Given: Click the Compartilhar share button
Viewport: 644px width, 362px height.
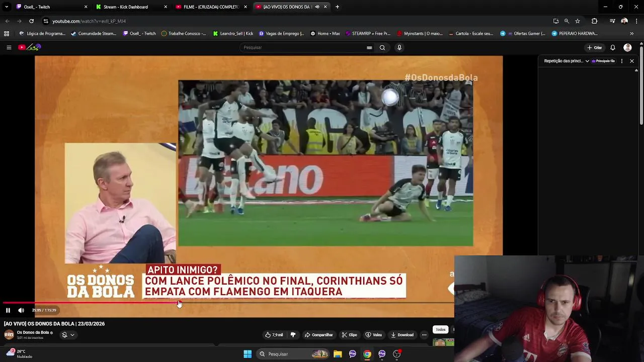Looking at the screenshot, I should click(318, 335).
